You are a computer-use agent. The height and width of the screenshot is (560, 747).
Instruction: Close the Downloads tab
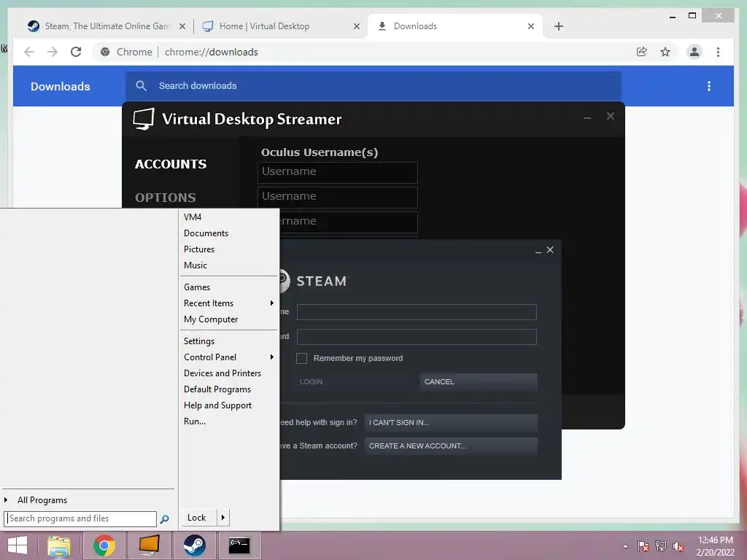[x=531, y=26]
